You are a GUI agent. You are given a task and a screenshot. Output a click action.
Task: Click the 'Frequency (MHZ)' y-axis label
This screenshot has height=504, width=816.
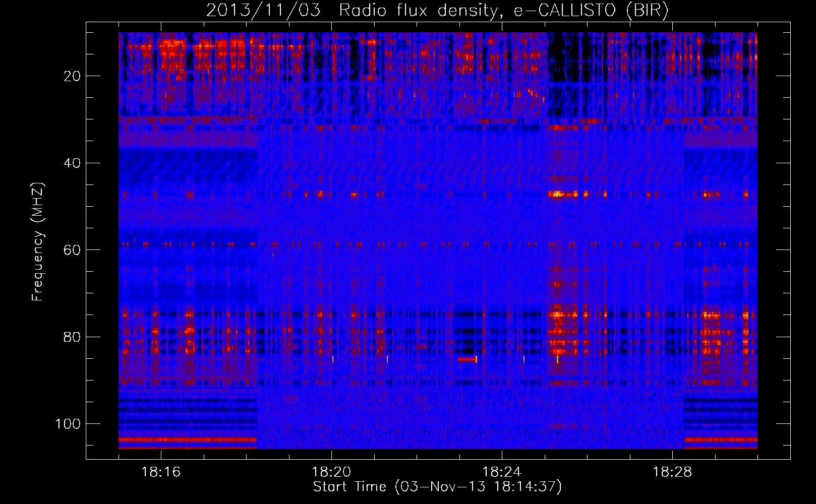[38, 242]
